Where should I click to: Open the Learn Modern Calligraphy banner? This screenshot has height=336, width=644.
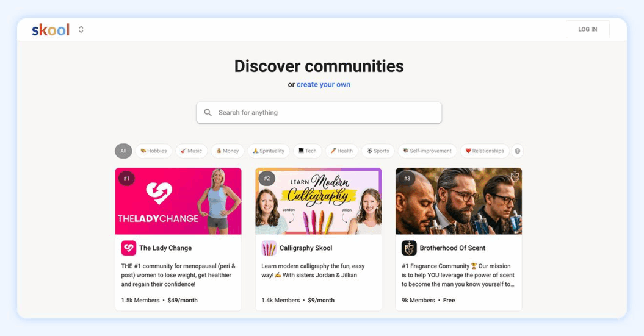(319, 201)
